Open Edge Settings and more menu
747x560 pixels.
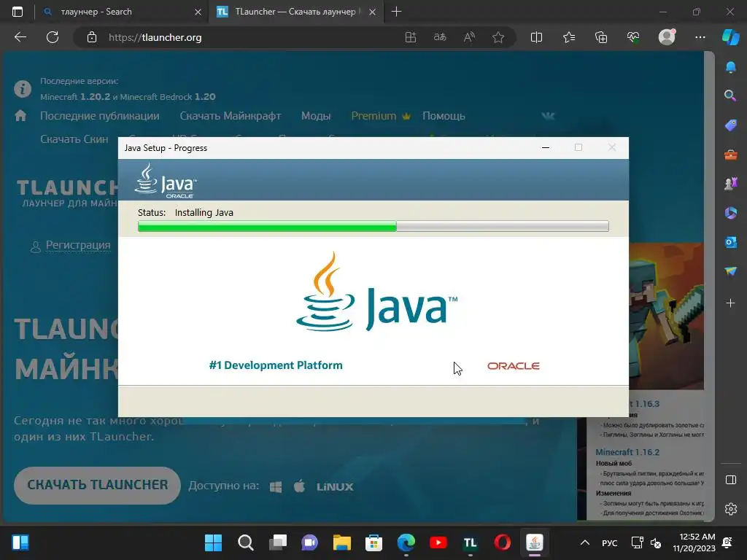click(700, 37)
